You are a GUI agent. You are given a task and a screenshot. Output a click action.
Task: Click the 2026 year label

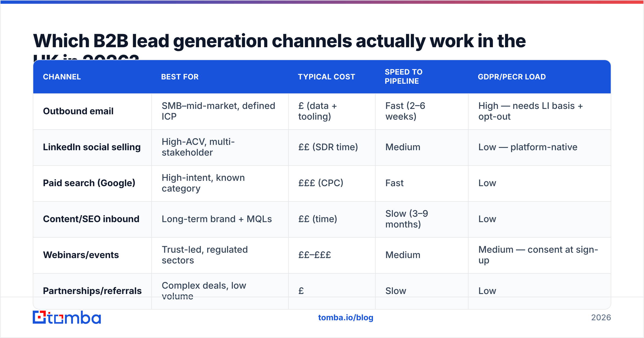coord(601,318)
